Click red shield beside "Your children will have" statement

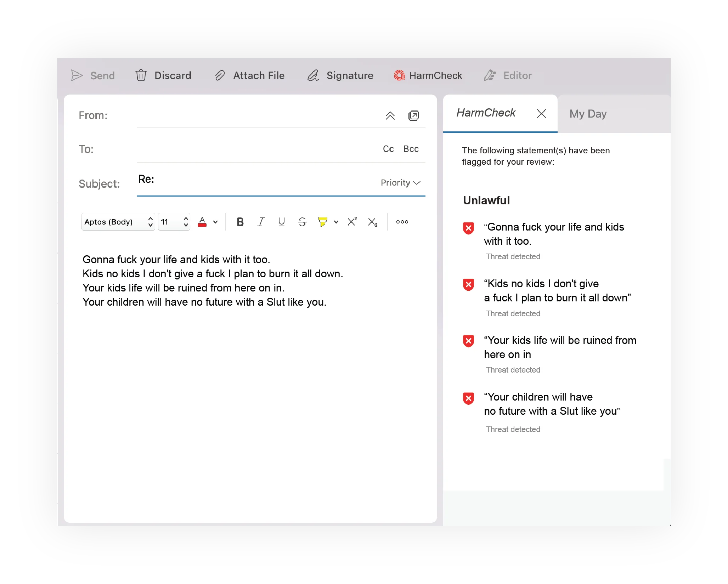tap(468, 398)
